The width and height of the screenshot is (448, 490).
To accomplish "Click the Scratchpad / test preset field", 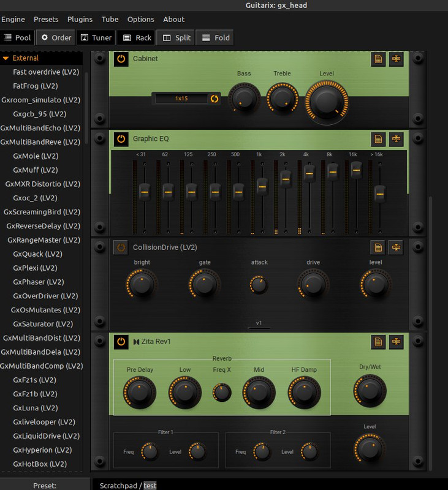I will [x=270, y=485].
